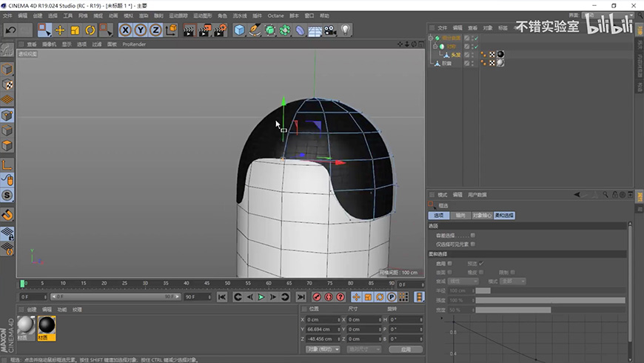Click the Enable Axis L-shaped icon

tap(7, 165)
